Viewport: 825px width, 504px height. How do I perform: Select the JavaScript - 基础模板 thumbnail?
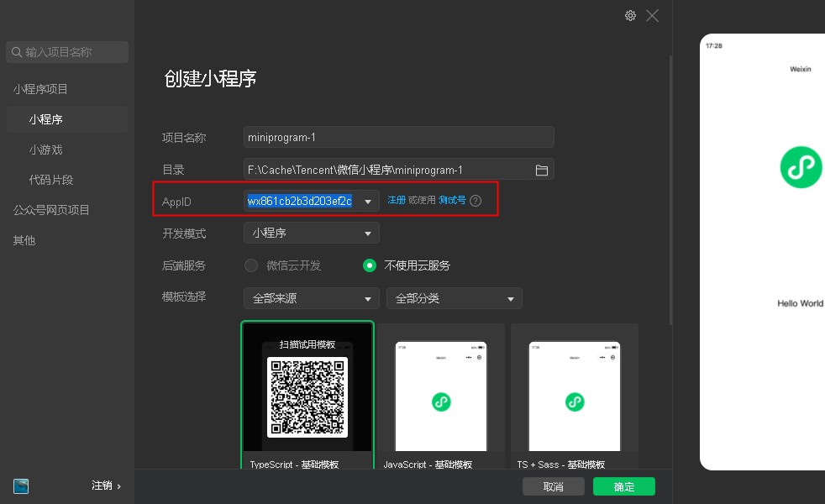(441, 396)
